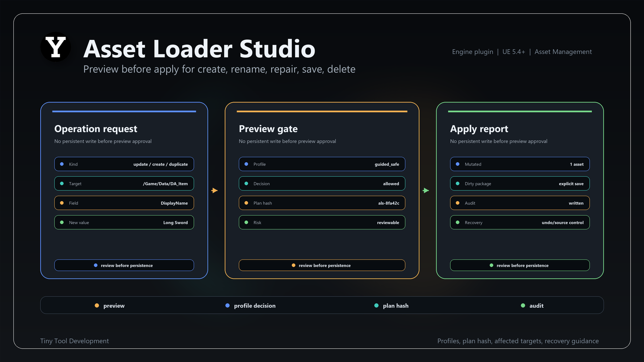Click the Recovery row in Apply report
Viewport: 644px width, 362px height.
[520, 223]
